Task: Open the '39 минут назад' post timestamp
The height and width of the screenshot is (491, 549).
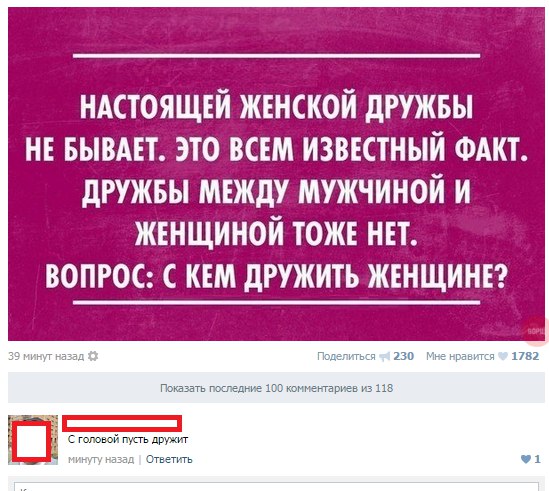Action: coord(46,357)
